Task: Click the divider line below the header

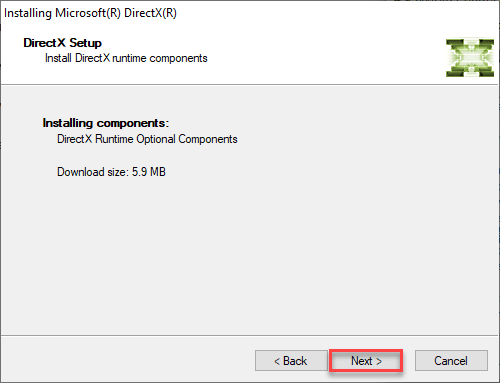Action: coord(250,85)
